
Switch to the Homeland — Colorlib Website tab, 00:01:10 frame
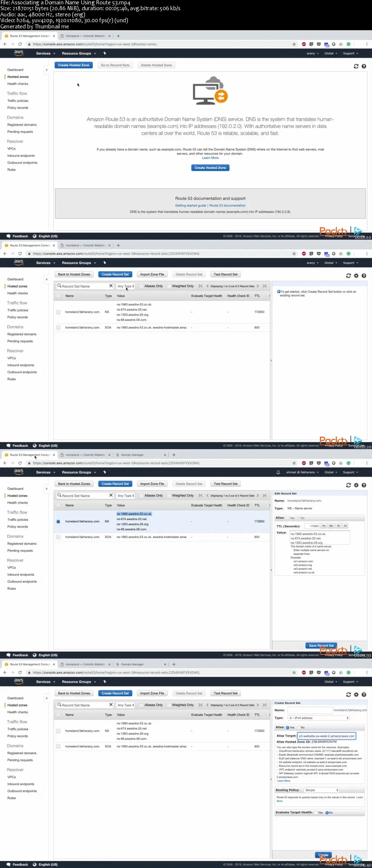tap(85, 36)
